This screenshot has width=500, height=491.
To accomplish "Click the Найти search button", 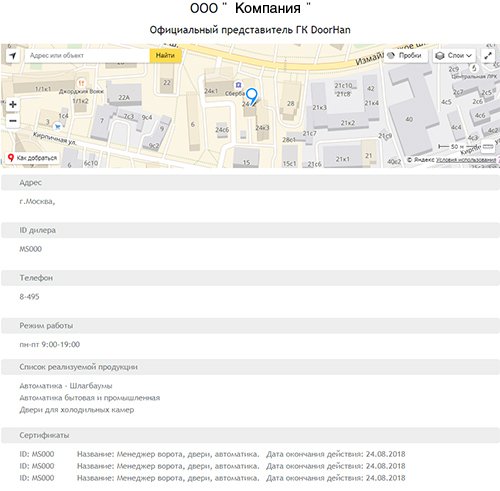I will click(165, 56).
